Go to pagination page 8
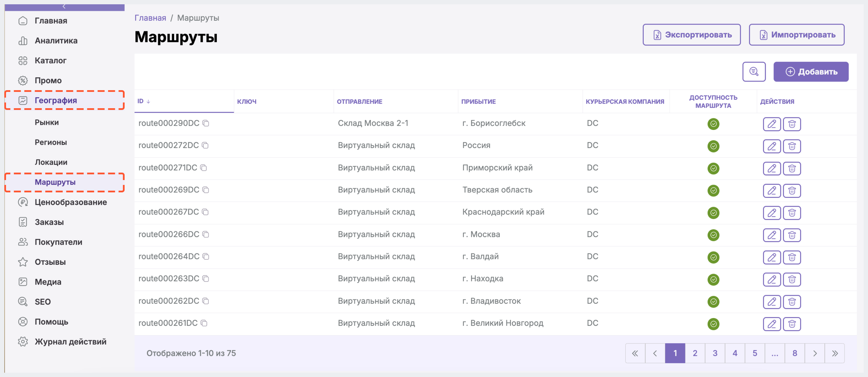The height and width of the screenshot is (377, 868). 795,353
